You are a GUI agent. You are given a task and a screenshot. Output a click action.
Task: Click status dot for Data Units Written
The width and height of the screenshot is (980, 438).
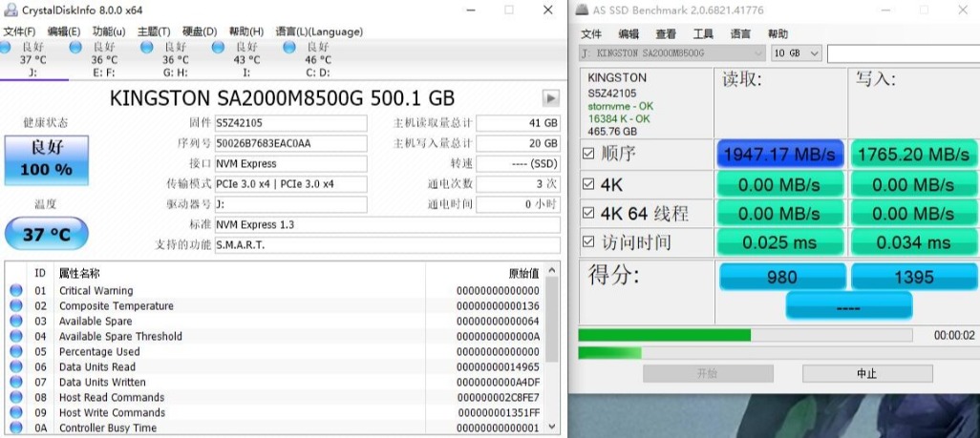(16, 383)
